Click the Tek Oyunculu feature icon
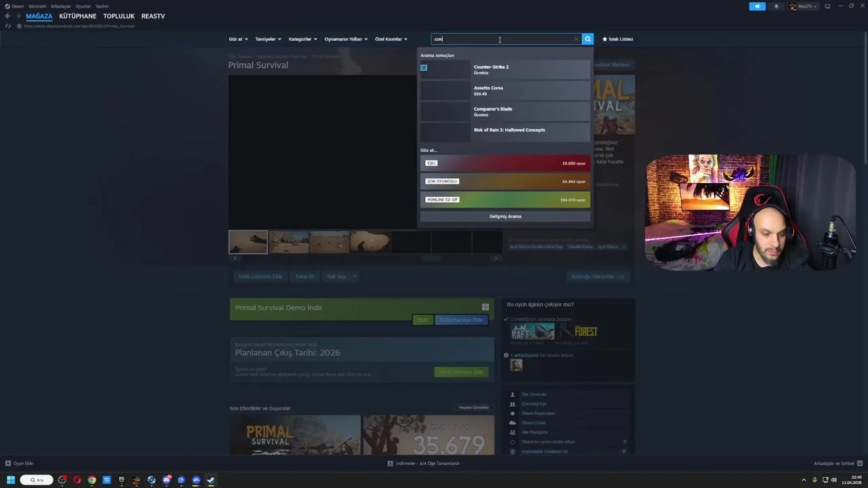868x488 pixels. 513,394
